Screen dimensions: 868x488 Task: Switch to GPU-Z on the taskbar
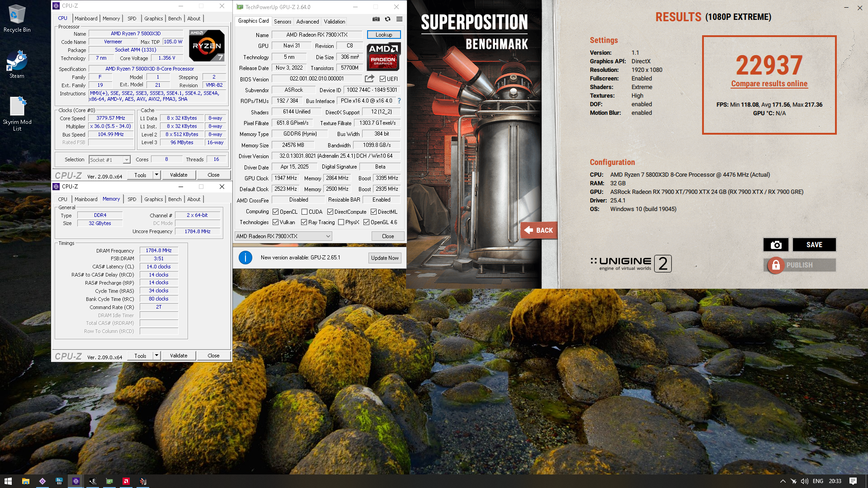[109, 481]
